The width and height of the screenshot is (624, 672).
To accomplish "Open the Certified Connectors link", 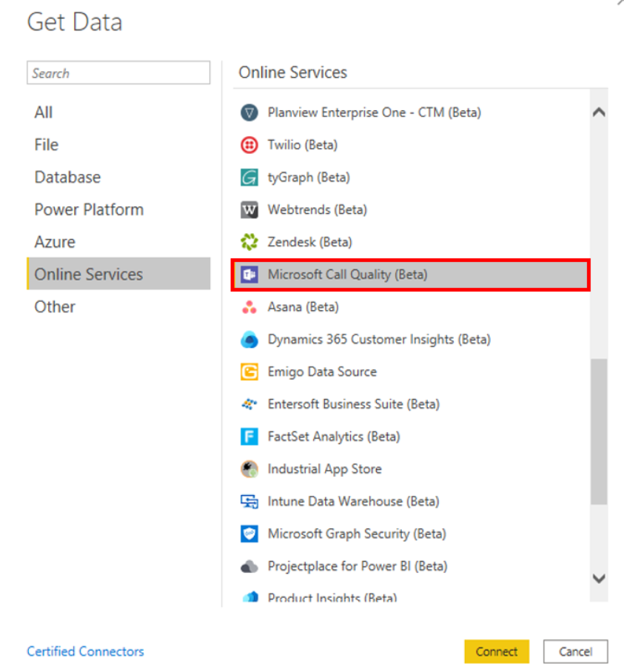I will [x=85, y=651].
